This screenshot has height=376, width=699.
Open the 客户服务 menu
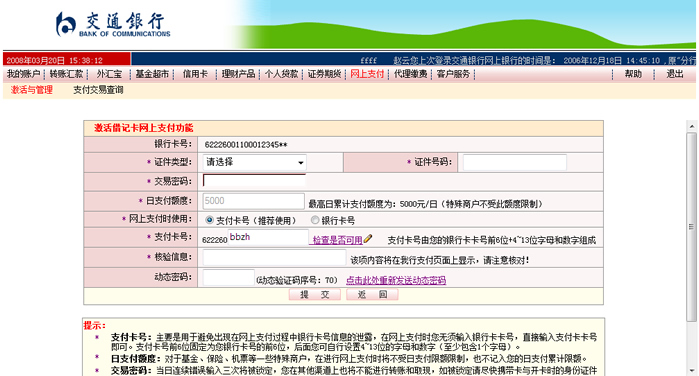point(453,74)
